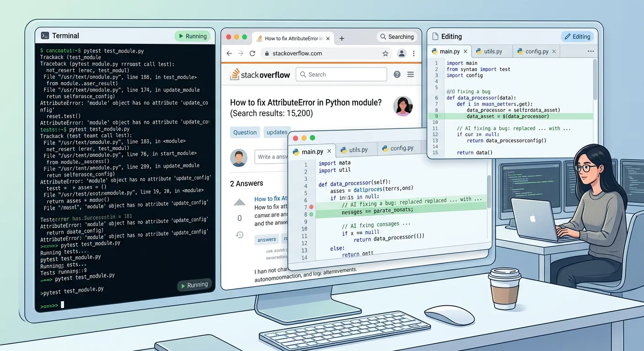
Task: Toggle the red breakpoint on line 7
Action: [x=311, y=207]
